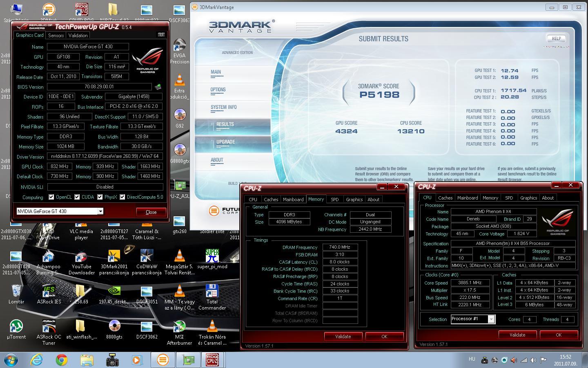Open Internet Explorer from the taskbar
Image resolution: width=588 pixels, height=368 pixels.
[37, 360]
